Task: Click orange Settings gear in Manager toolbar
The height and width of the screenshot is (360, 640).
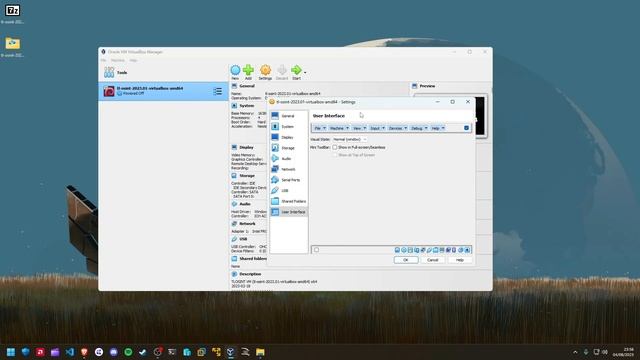Action: pos(265,72)
